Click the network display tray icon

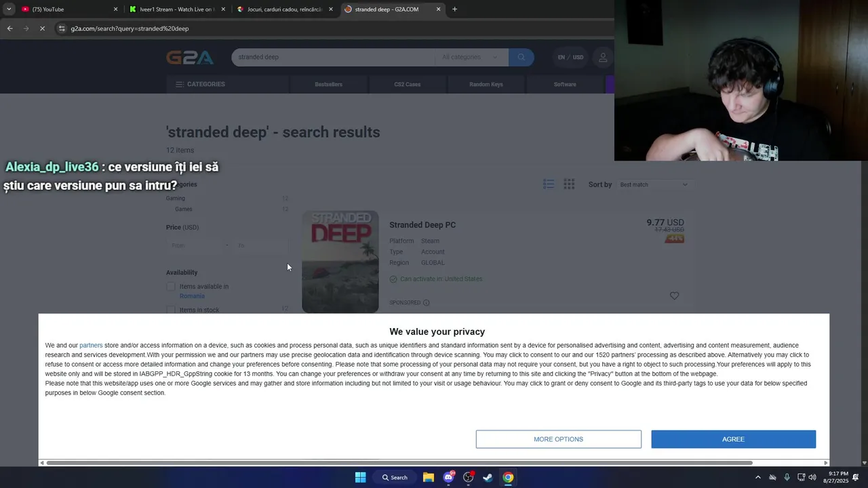(x=801, y=477)
